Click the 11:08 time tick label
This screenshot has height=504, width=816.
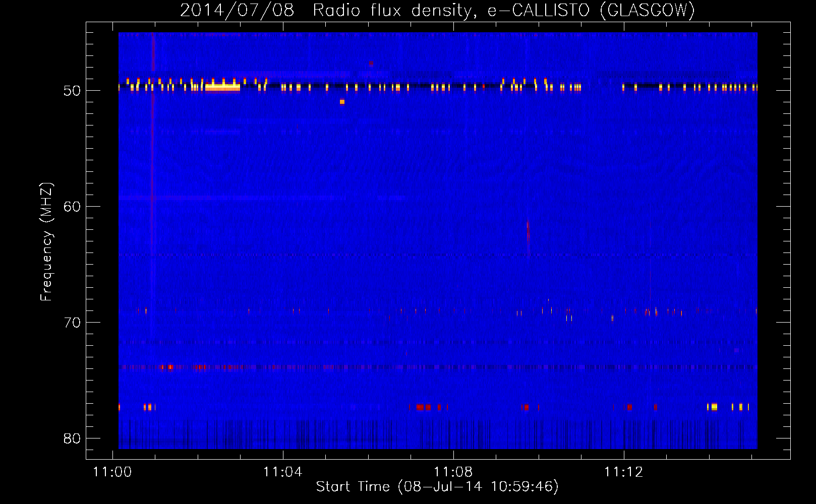tap(453, 472)
